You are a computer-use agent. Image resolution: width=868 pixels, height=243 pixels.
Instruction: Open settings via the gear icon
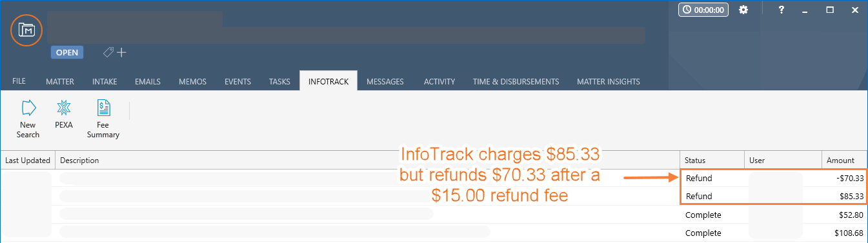coord(743,10)
